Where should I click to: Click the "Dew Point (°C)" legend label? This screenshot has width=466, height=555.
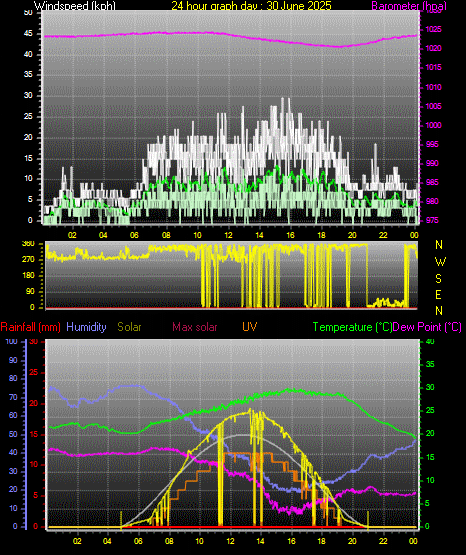[x=427, y=327]
